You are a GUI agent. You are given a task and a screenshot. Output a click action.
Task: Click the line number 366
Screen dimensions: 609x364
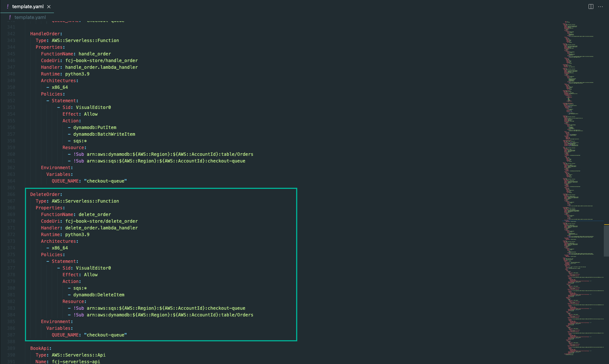pos(11,194)
